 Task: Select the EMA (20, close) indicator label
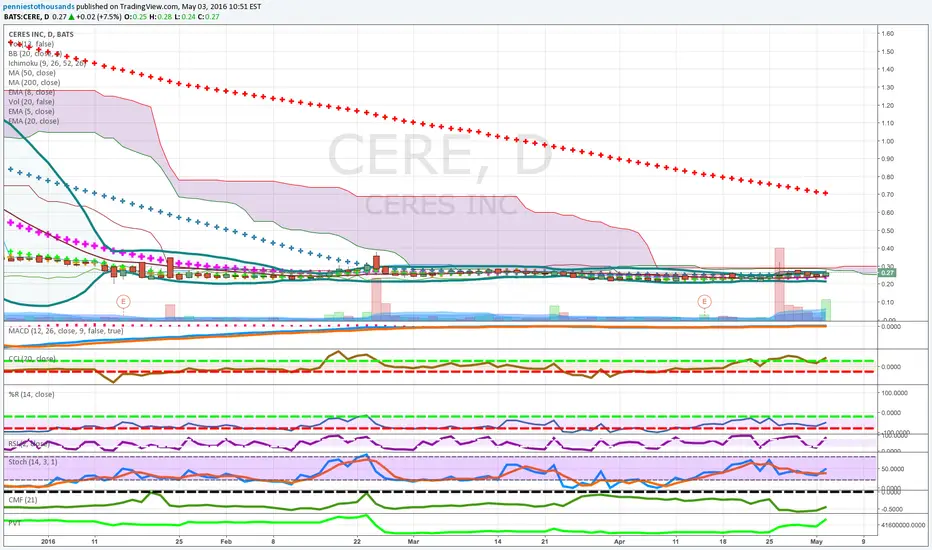[34, 121]
